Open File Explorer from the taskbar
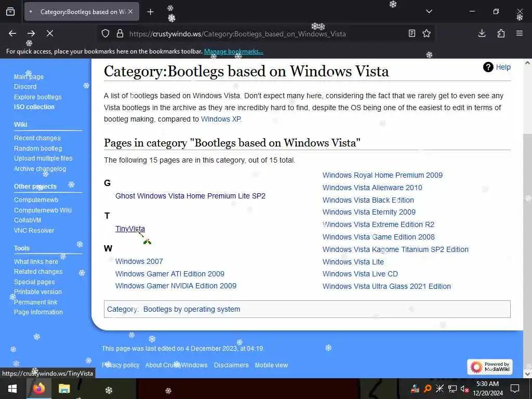Image resolution: width=532 pixels, height=399 pixels. coord(64,389)
